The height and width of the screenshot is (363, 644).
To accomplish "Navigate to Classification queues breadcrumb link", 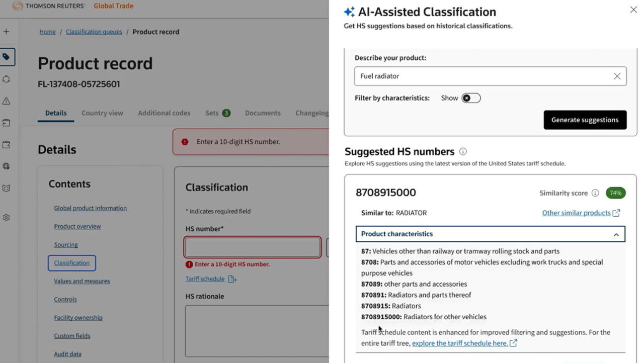I will coord(94,31).
